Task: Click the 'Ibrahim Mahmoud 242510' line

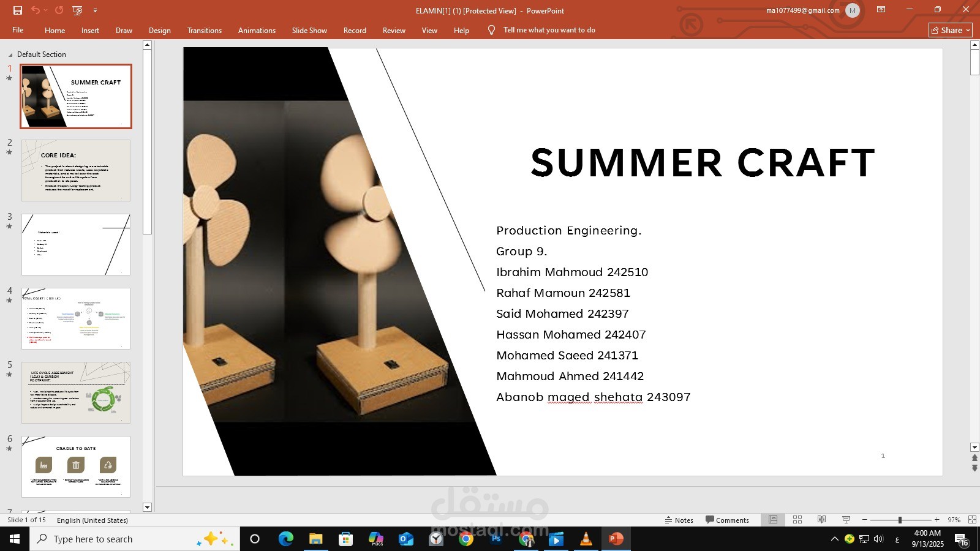Action: tap(572, 272)
